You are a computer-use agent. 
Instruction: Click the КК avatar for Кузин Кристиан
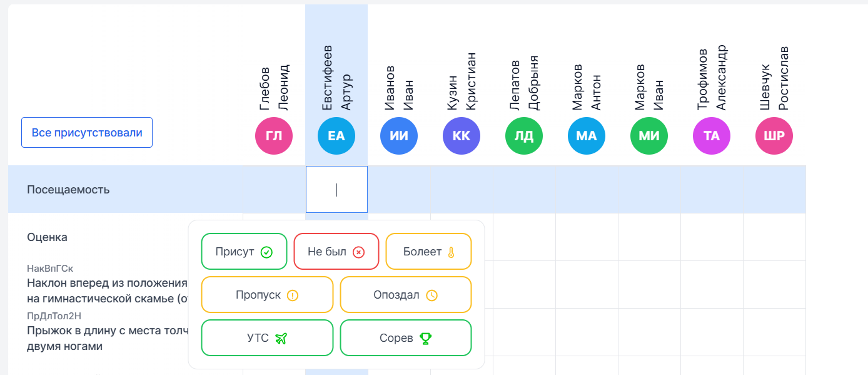462,136
